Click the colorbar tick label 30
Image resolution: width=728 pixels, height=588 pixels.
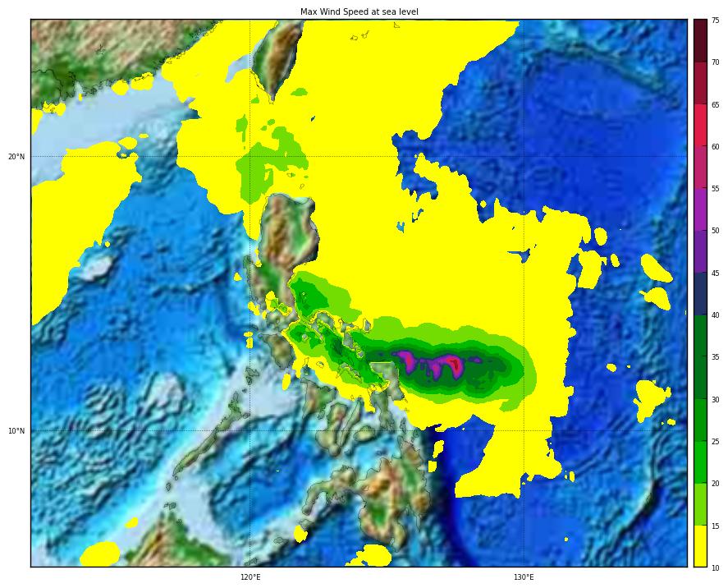coord(715,399)
